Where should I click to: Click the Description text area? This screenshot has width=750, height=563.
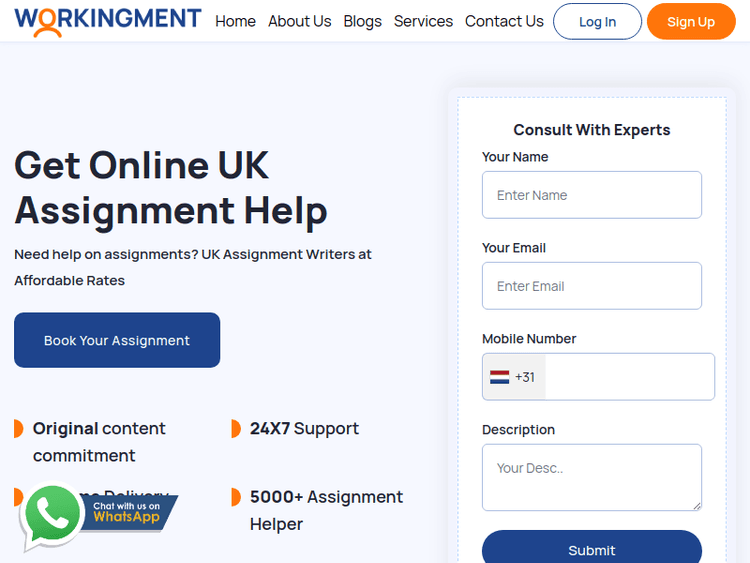click(591, 477)
